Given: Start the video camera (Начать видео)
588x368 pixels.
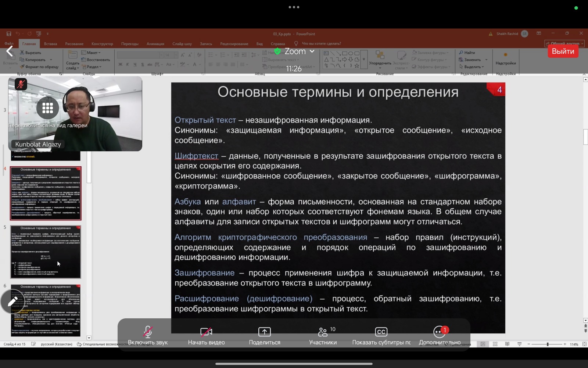Looking at the screenshot, I should [x=206, y=332].
